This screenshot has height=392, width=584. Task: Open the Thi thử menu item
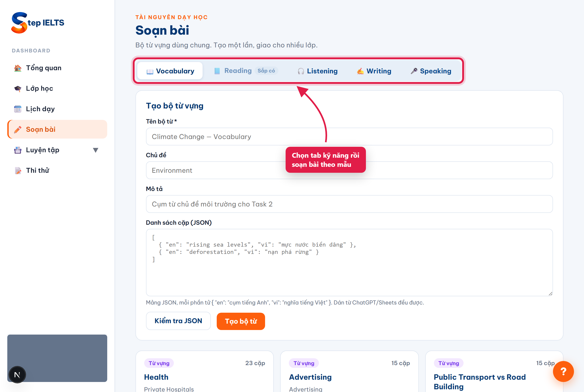tap(57, 170)
